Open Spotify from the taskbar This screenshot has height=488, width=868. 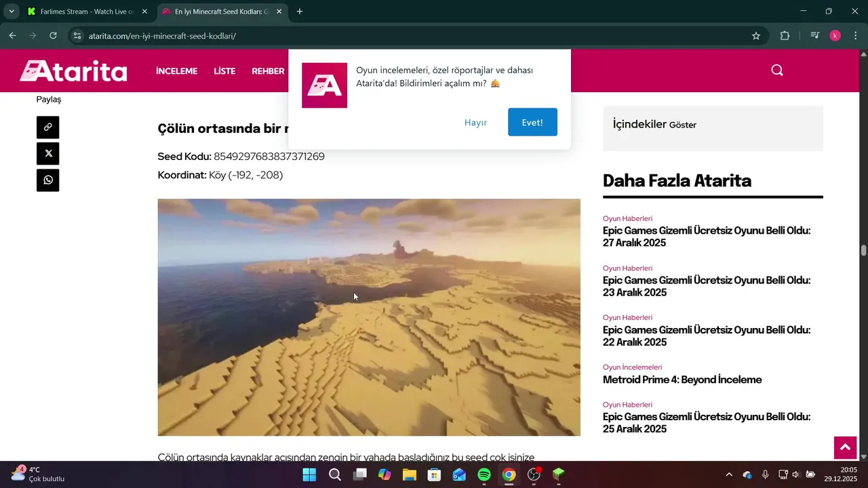[x=484, y=474]
